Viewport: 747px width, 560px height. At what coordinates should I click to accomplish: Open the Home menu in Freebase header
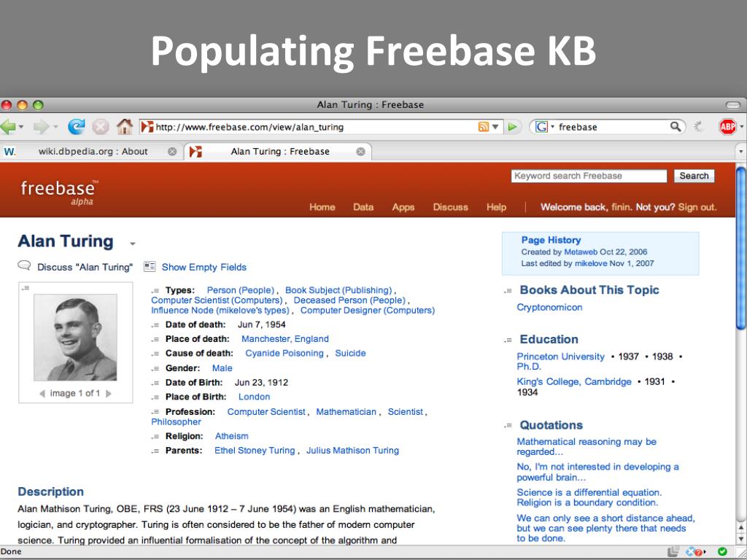(322, 207)
